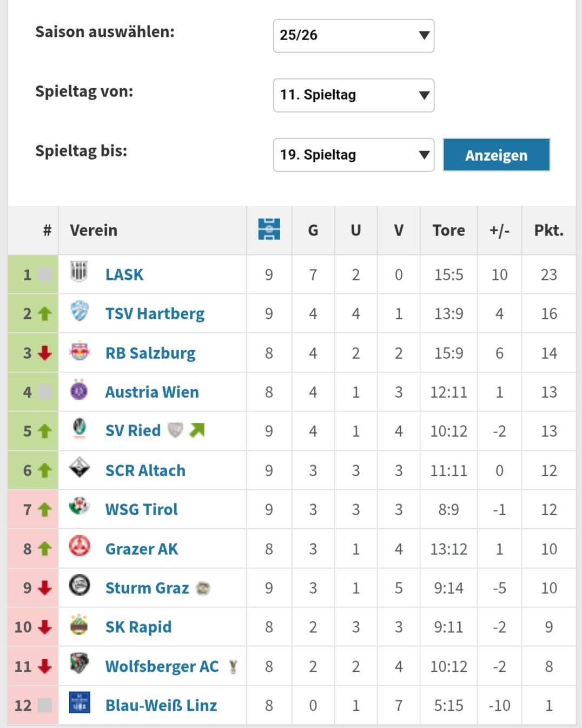Click the Blau-Weiß Linz blue crest
This screenshot has width=582, height=728.
click(x=80, y=703)
